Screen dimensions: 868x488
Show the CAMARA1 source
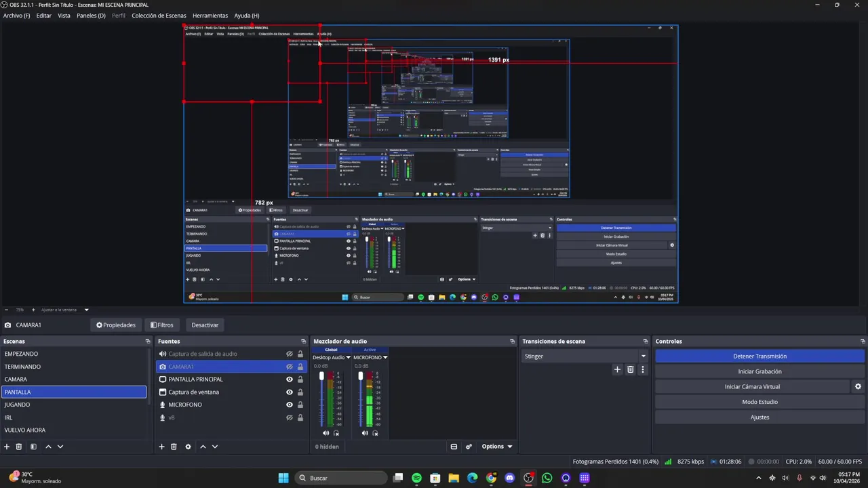tap(290, 367)
